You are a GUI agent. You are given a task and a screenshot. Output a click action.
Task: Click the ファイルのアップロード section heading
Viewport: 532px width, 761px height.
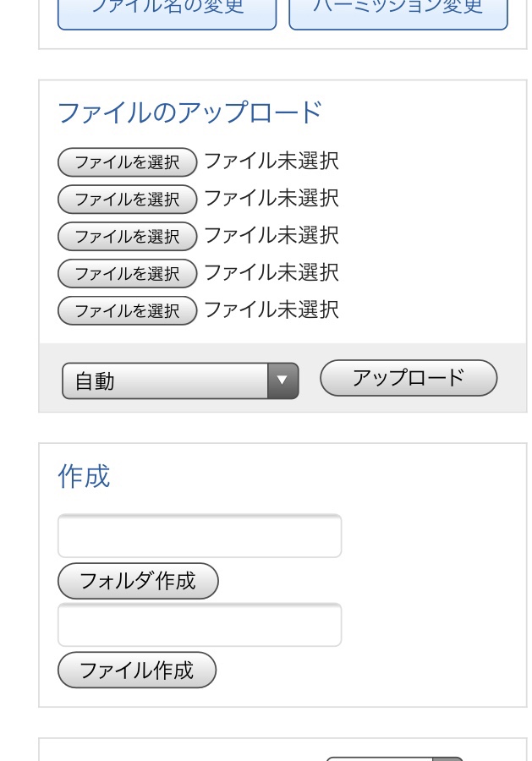pyautogui.click(x=189, y=112)
